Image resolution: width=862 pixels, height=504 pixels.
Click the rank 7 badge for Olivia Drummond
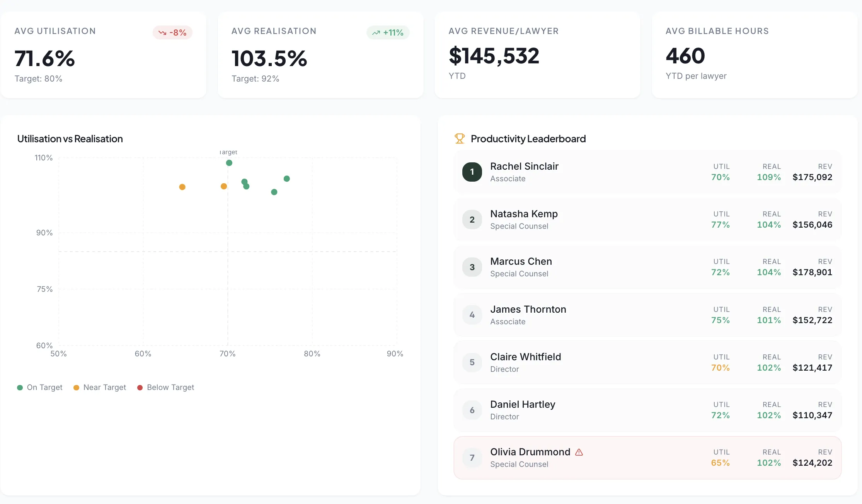[x=472, y=458]
